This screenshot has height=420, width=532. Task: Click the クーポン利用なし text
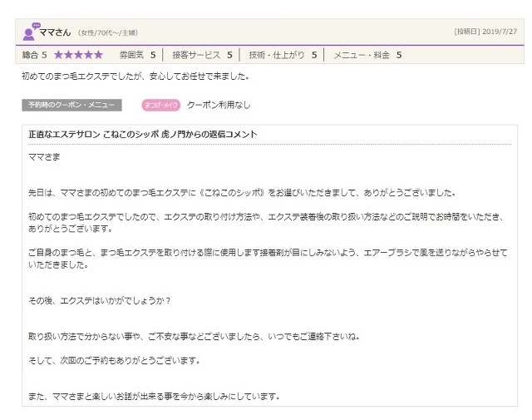click(219, 106)
